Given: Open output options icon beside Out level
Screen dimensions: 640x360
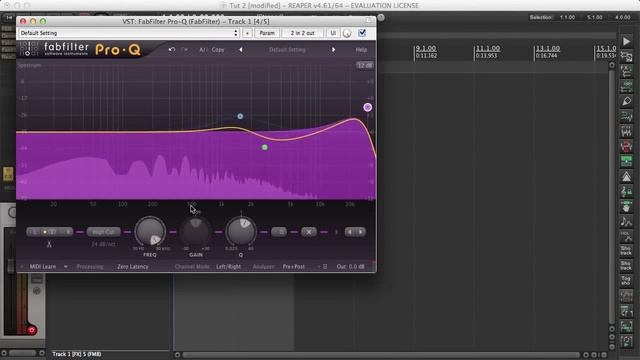Looking at the screenshot, I should [x=325, y=267].
